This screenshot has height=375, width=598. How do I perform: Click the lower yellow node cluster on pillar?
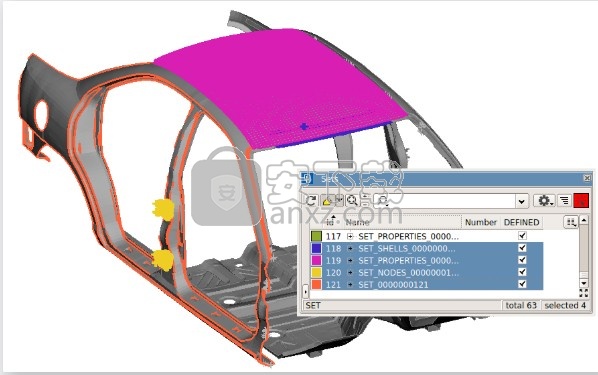[163, 260]
